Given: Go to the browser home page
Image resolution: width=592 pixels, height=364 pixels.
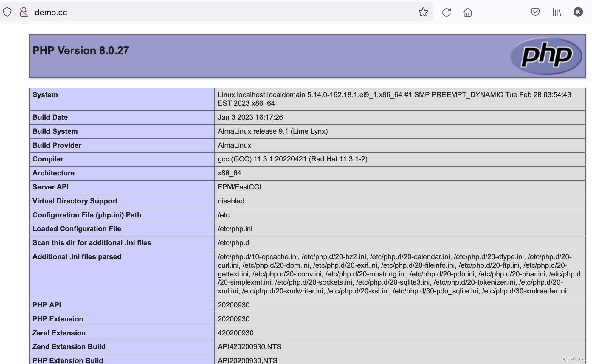Looking at the screenshot, I should click(467, 12).
